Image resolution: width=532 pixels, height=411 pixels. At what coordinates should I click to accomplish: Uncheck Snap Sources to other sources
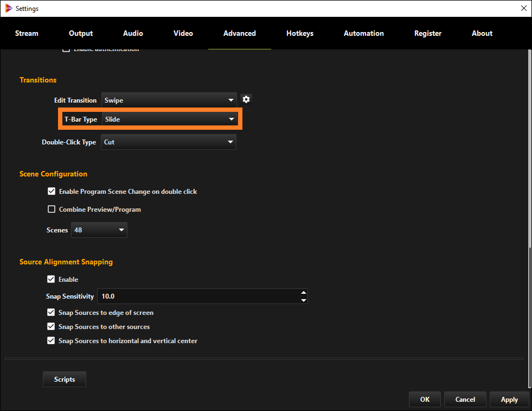point(51,327)
